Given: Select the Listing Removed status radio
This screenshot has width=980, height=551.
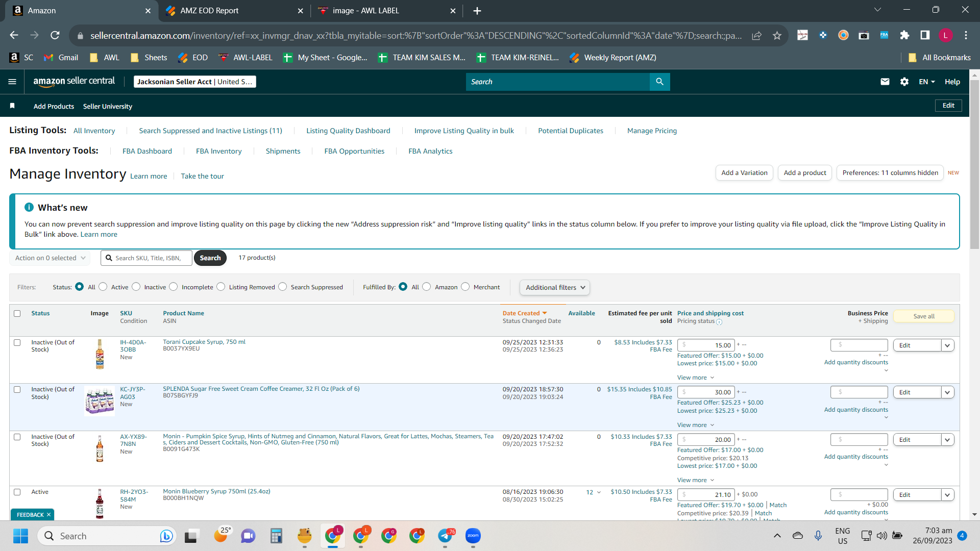Looking at the screenshot, I should pyautogui.click(x=221, y=287).
